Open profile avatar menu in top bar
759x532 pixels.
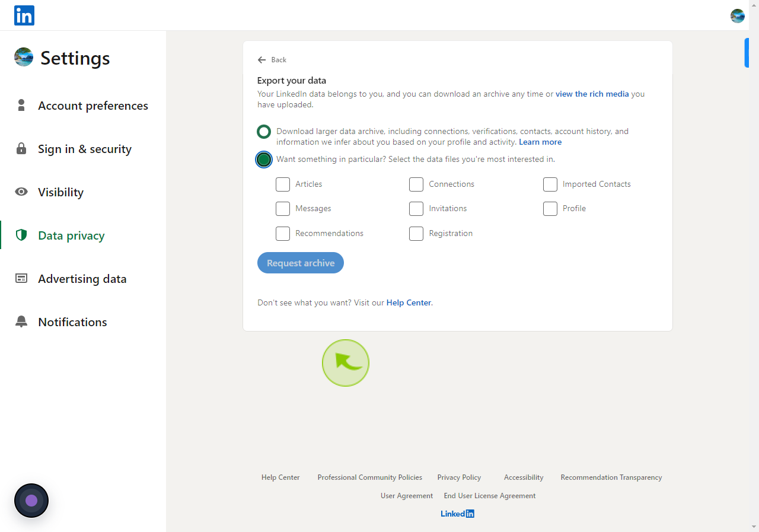tap(737, 16)
